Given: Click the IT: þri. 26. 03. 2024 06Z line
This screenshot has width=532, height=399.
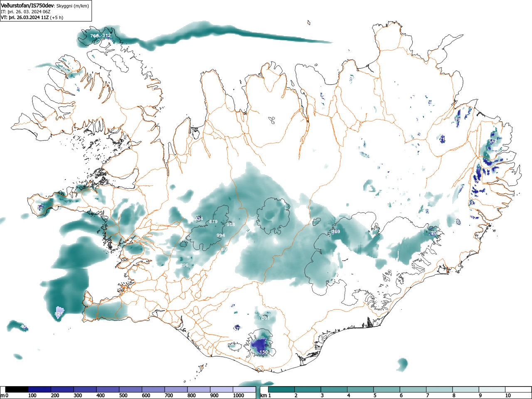Looking at the screenshot, I should (x=25, y=12).
